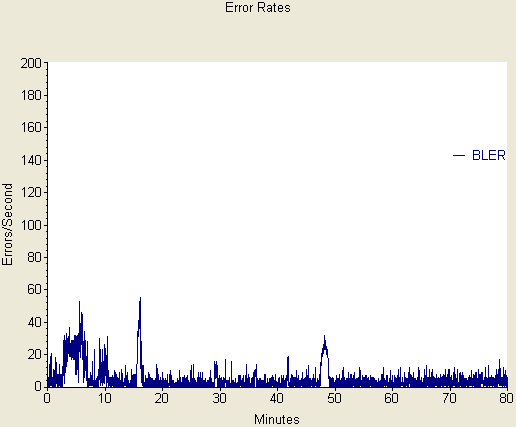Click the 140 tick label on y-axis

coord(31,160)
